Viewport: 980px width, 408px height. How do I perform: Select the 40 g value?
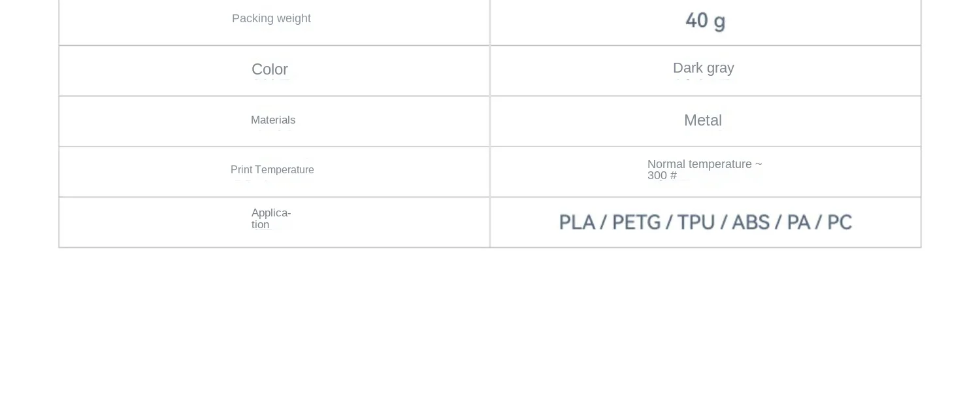pos(705,21)
